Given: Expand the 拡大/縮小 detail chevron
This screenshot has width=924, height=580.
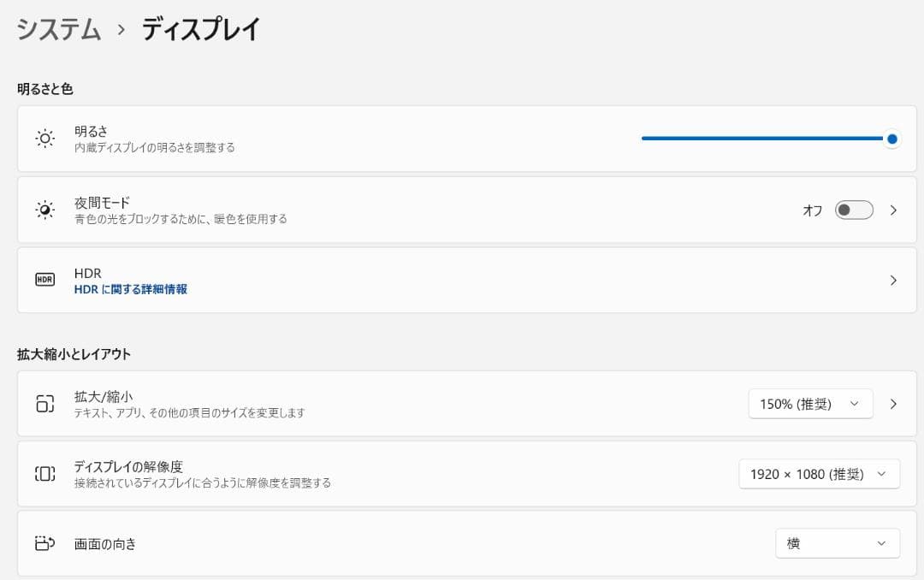Looking at the screenshot, I should click(893, 403).
